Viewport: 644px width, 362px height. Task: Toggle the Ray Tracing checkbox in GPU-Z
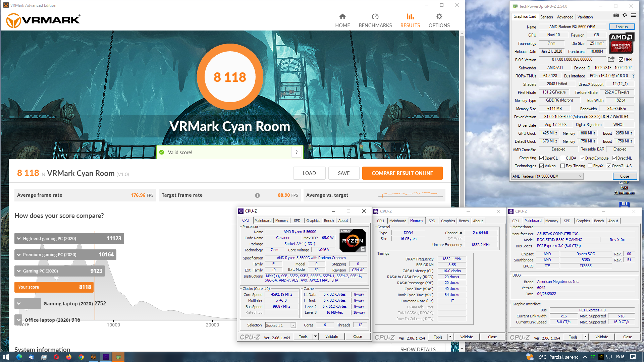(x=562, y=166)
